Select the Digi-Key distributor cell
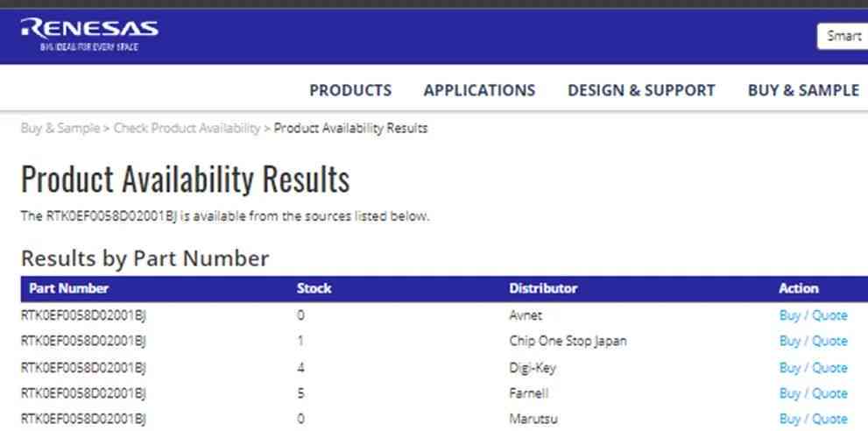 pyautogui.click(x=532, y=367)
